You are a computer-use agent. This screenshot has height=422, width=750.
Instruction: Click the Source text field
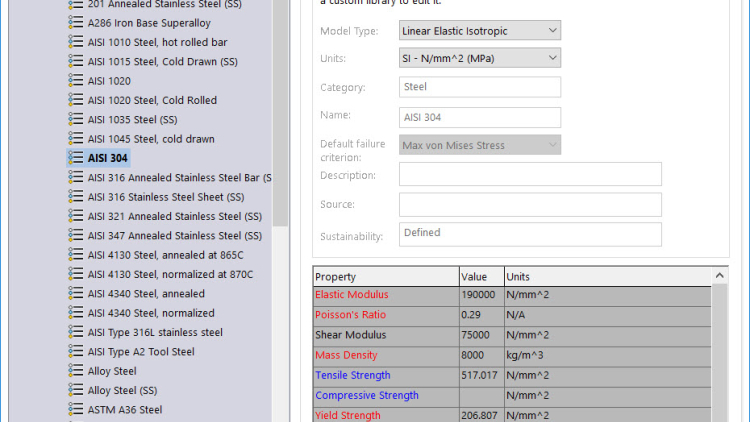(x=530, y=204)
